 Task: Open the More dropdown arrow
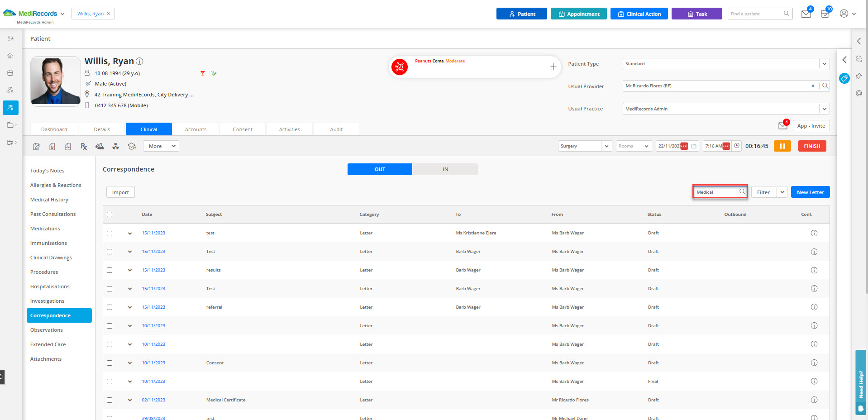click(174, 146)
